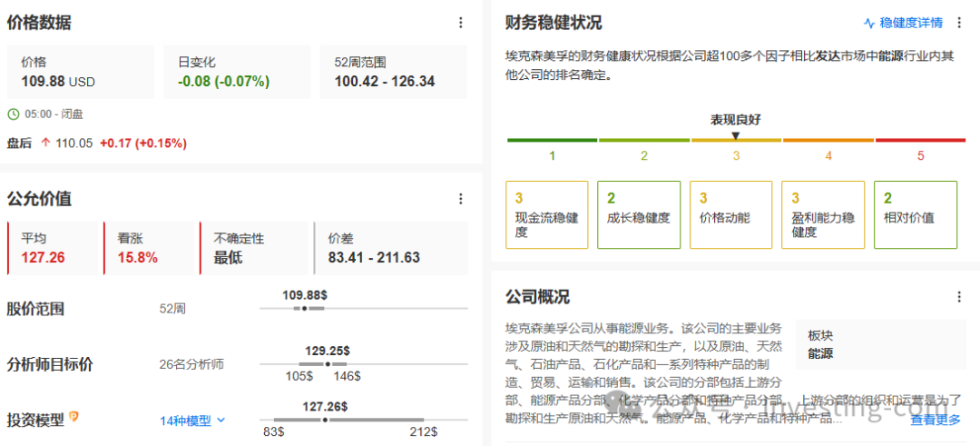Click the red segment numbered 5

tap(920, 140)
